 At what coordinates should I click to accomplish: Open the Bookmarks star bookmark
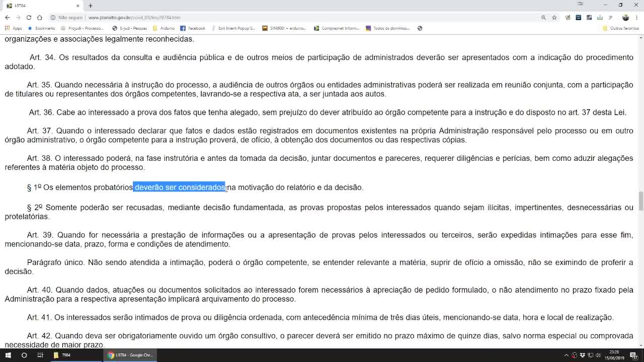(41, 28)
